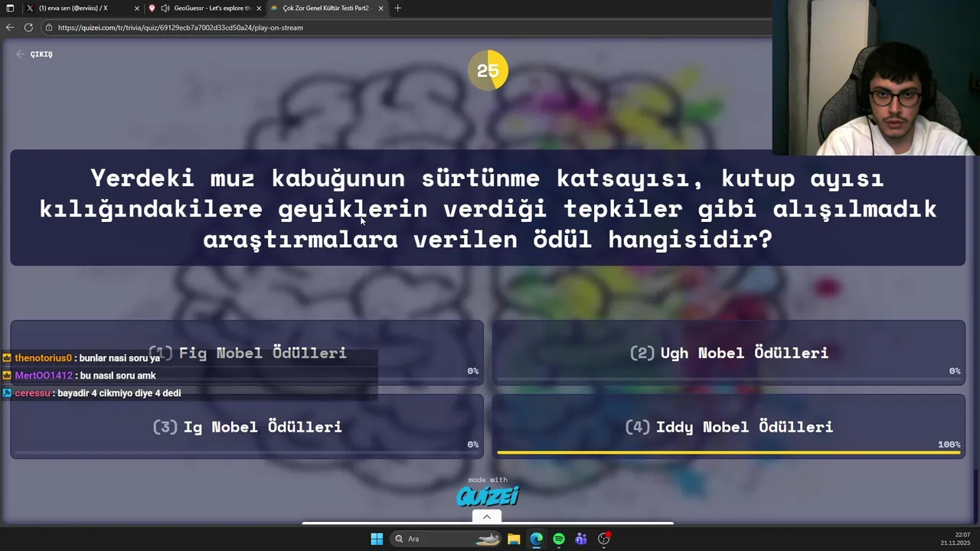Click the X logo favicon in first tab
This screenshot has height=551, width=980.
tap(29, 8)
